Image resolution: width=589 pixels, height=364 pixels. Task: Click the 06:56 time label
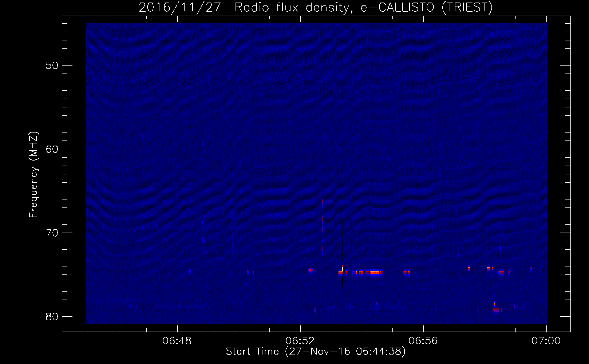[x=423, y=341]
